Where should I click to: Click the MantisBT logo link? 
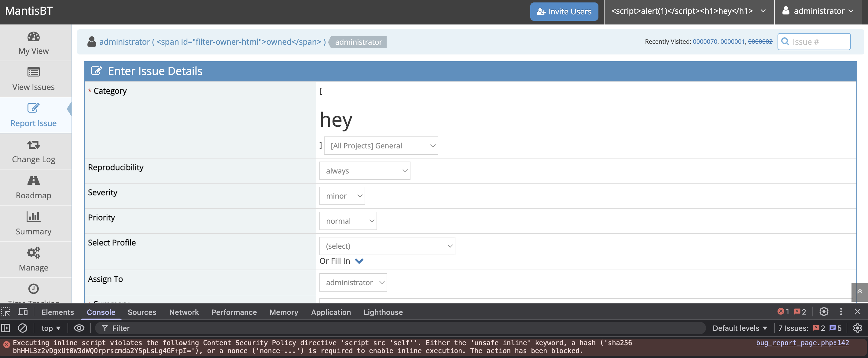click(x=29, y=11)
